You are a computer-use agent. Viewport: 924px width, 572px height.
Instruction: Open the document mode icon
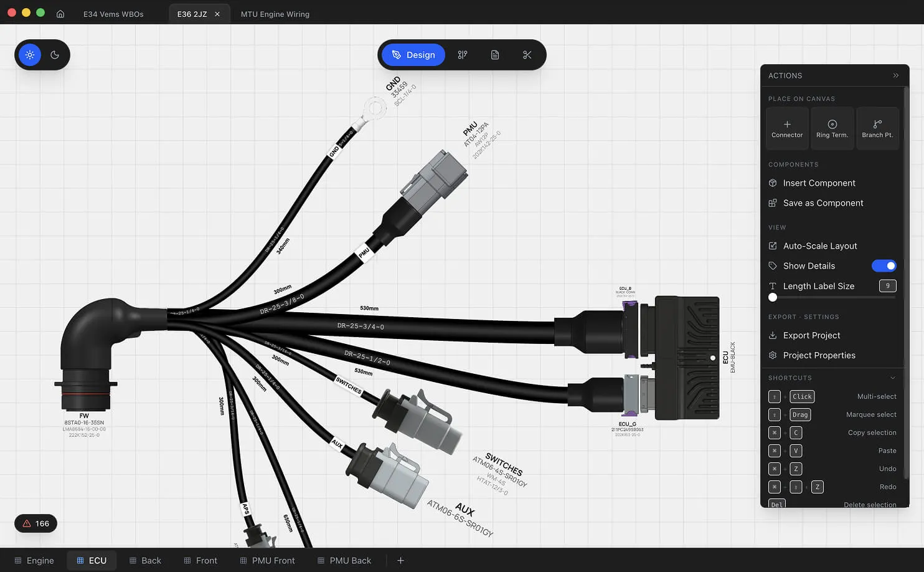pos(495,55)
